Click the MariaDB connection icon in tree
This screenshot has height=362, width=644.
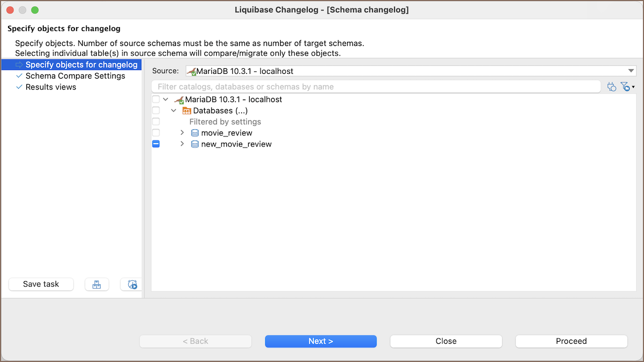click(x=179, y=99)
